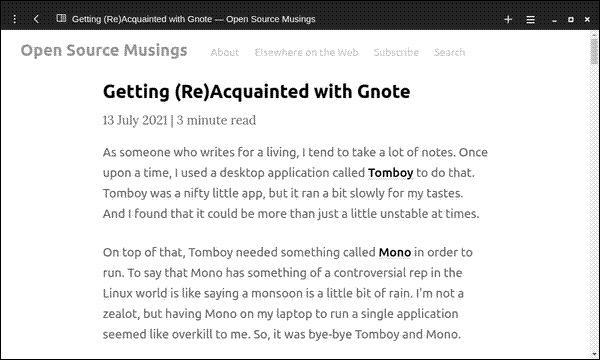Screen dimensions: 600x360
Task: Close the browser window
Action: (x=587, y=19)
